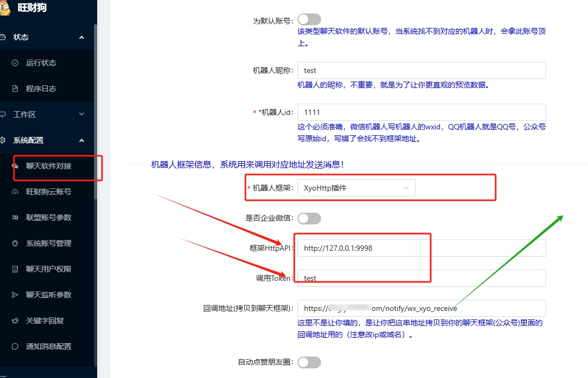Click the 聊天监听参数 send-arrow icon

point(15,295)
